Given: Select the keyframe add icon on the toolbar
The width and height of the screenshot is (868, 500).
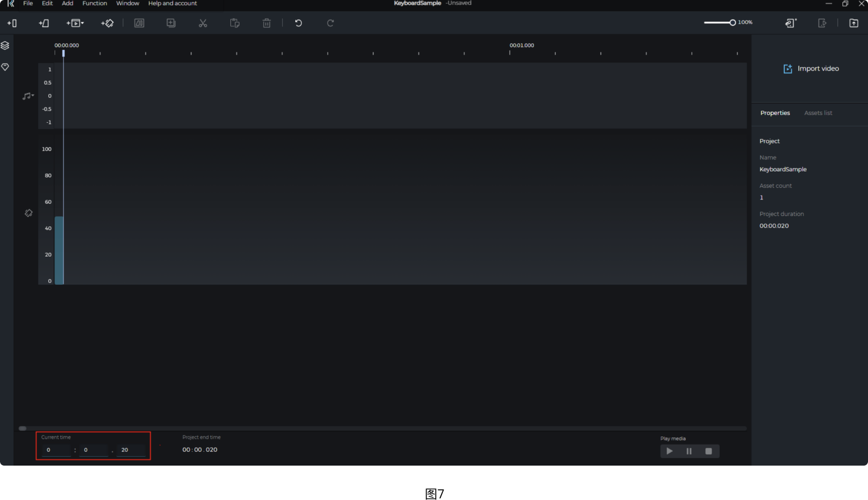Looking at the screenshot, I should (107, 23).
